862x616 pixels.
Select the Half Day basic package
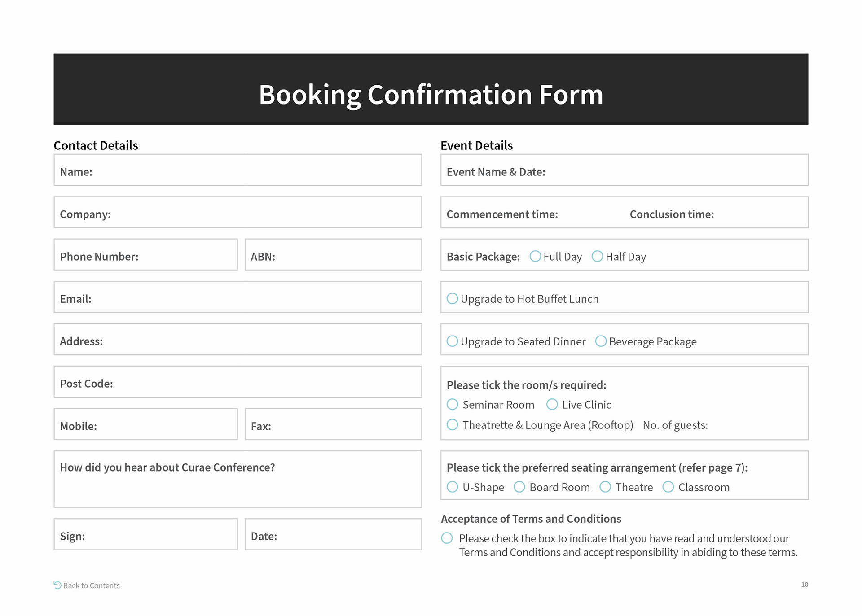click(x=597, y=256)
